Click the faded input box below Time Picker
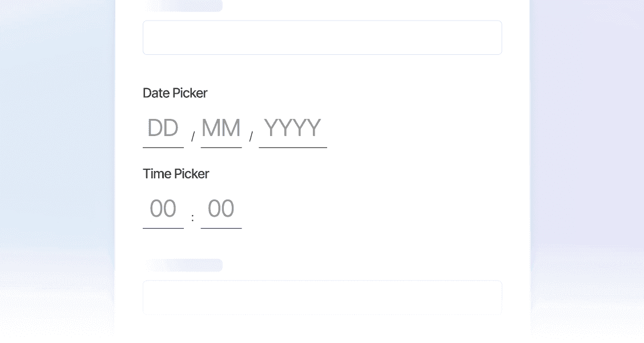This screenshot has width=644, height=343. click(322, 297)
